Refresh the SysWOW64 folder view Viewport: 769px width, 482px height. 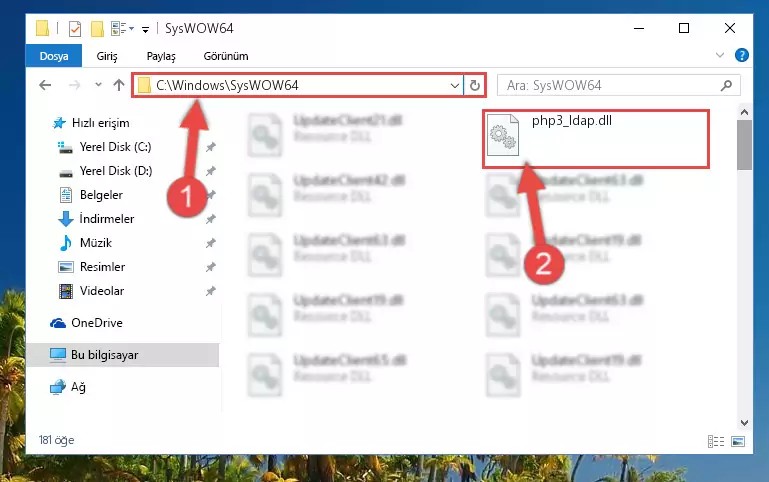point(475,86)
